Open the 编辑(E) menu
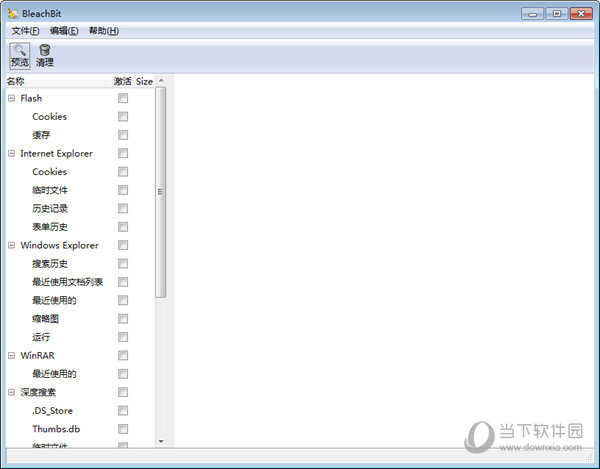Image resolution: width=600 pixels, height=469 pixels. coord(64,31)
